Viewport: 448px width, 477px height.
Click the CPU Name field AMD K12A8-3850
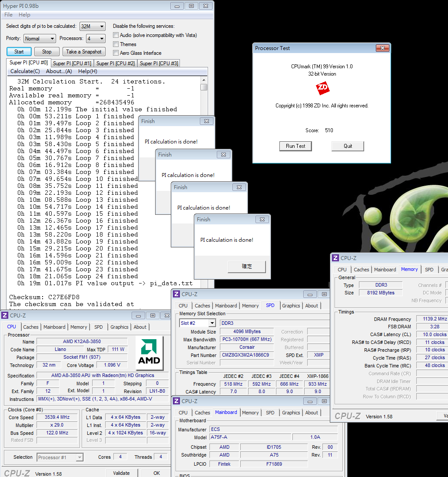click(x=82, y=342)
